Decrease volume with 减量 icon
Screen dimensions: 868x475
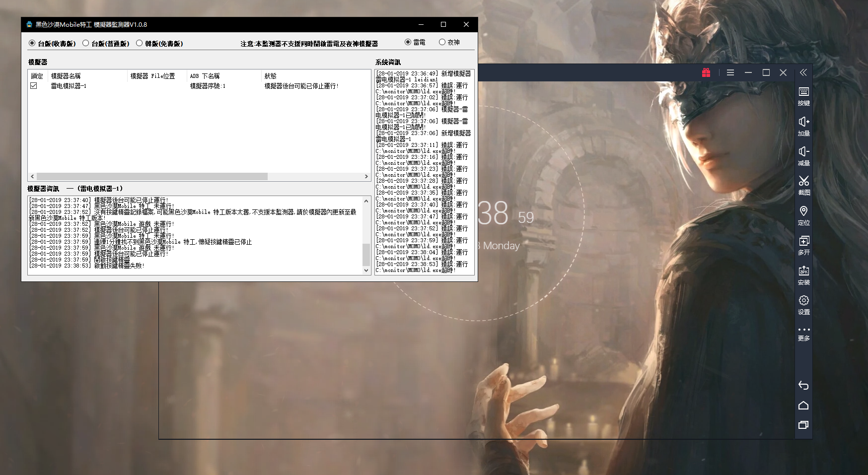coord(803,156)
